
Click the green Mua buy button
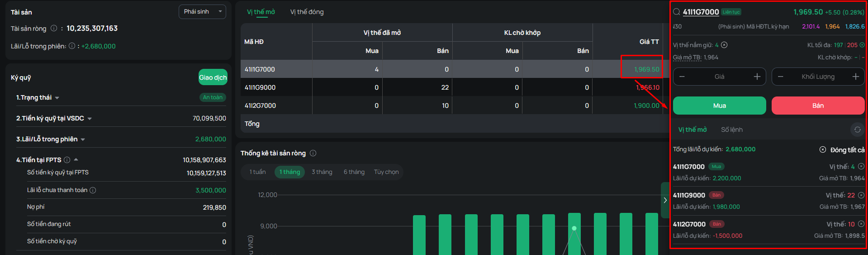point(720,106)
